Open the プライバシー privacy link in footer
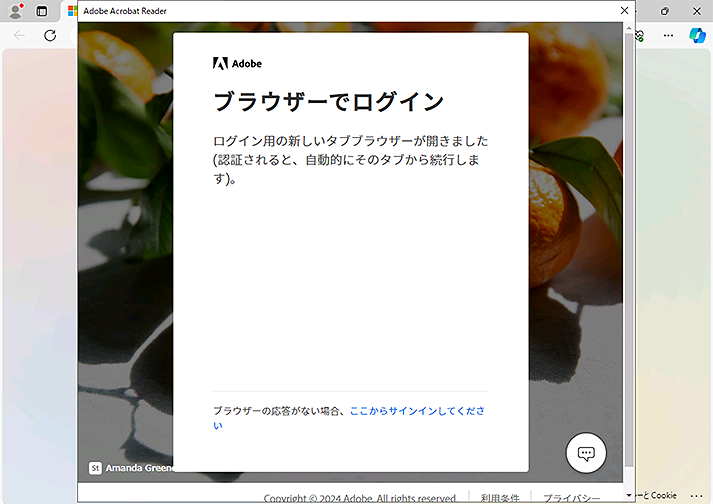713x504 pixels. 572,499
